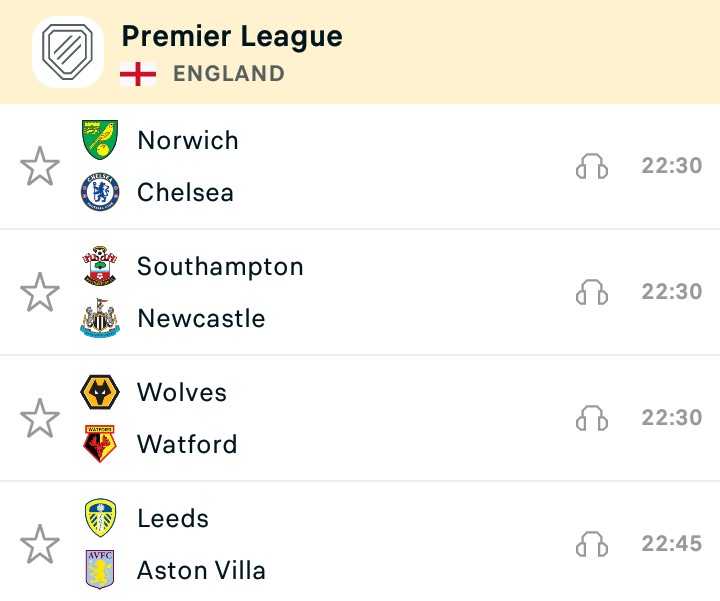The height and width of the screenshot is (601, 720).
Task: Click headphones icon for Wolves vs Watford
Action: [592, 418]
